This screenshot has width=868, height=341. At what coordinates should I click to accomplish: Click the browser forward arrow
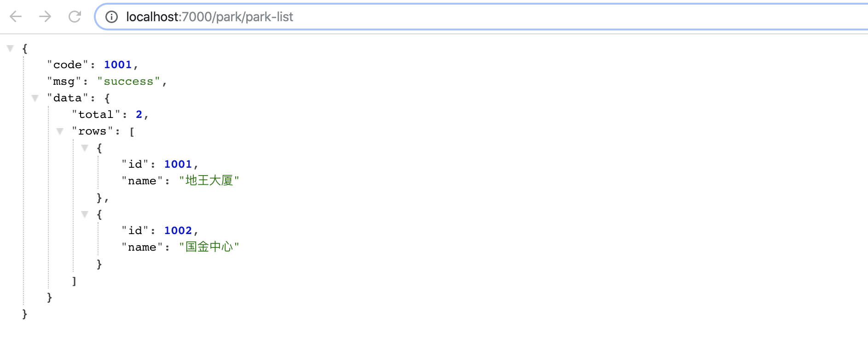pyautogui.click(x=45, y=17)
